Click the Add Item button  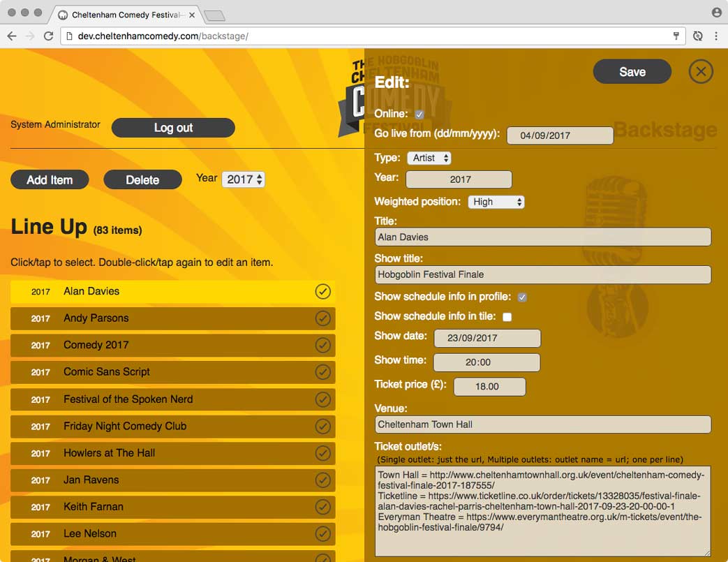[50, 179]
